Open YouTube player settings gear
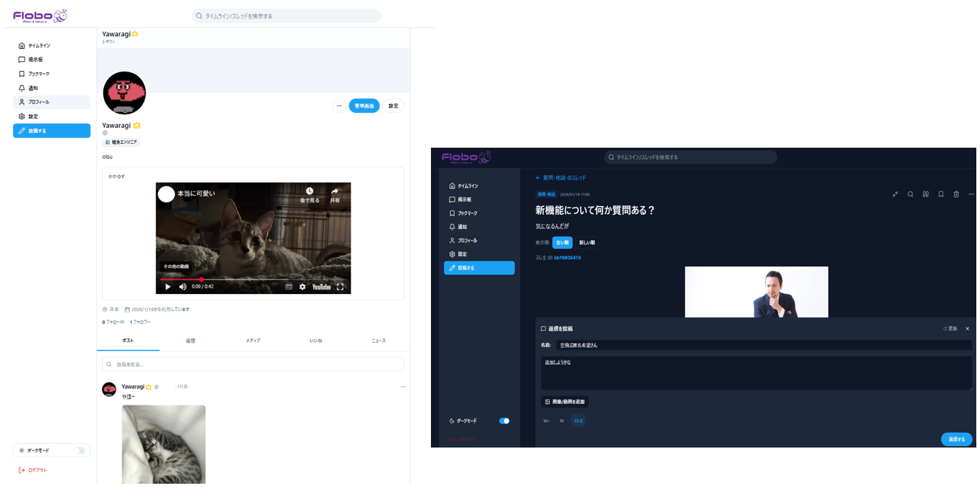 [303, 287]
